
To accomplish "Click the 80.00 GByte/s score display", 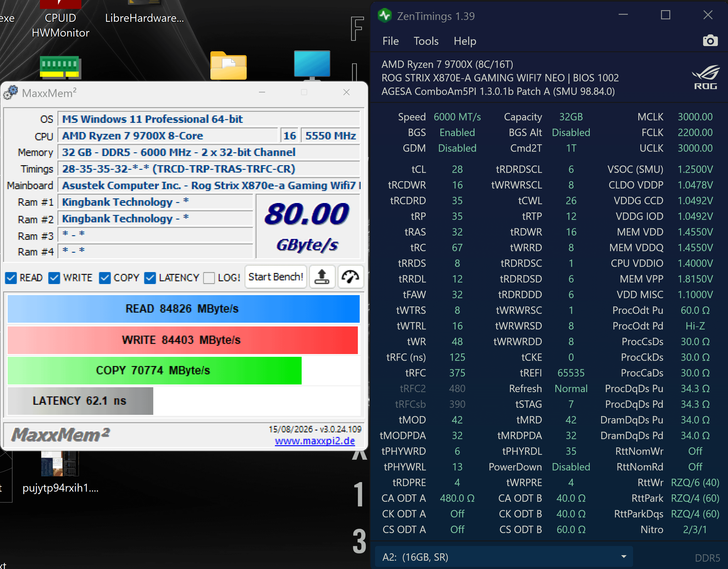I will [308, 227].
